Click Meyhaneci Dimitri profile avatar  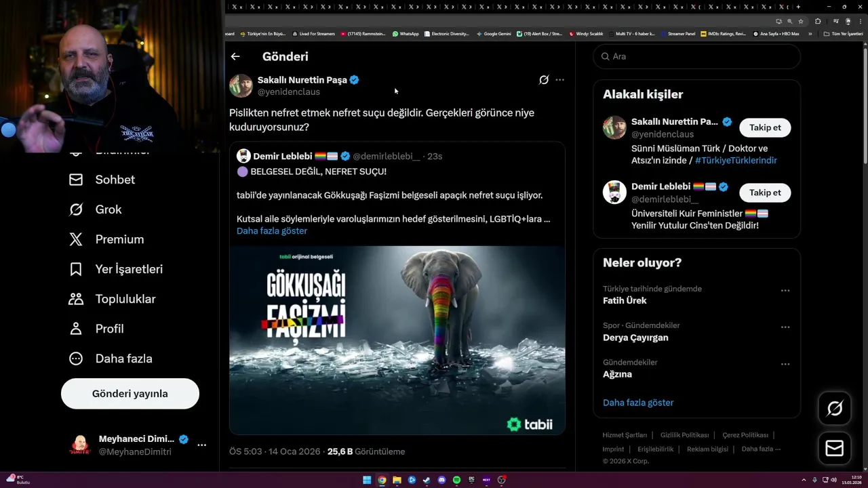pyautogui.click(x=80, y=445)
